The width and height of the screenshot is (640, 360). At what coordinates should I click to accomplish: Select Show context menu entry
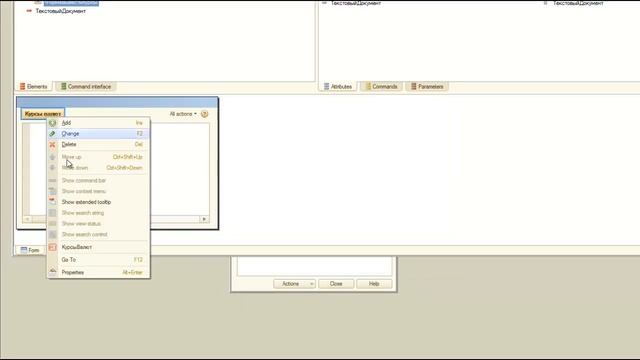coord(98,191)
